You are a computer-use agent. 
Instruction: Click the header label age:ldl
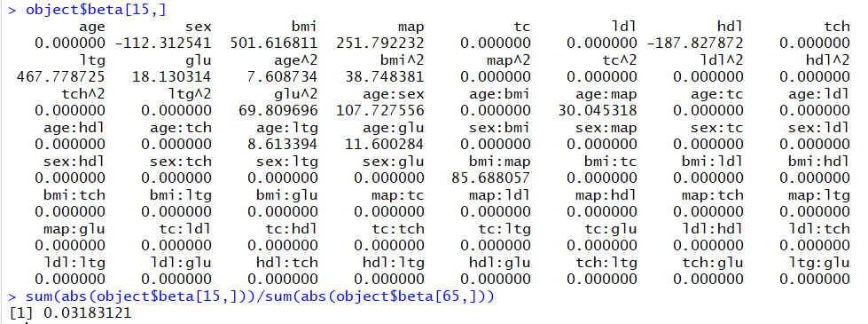[x=819, y=93]
